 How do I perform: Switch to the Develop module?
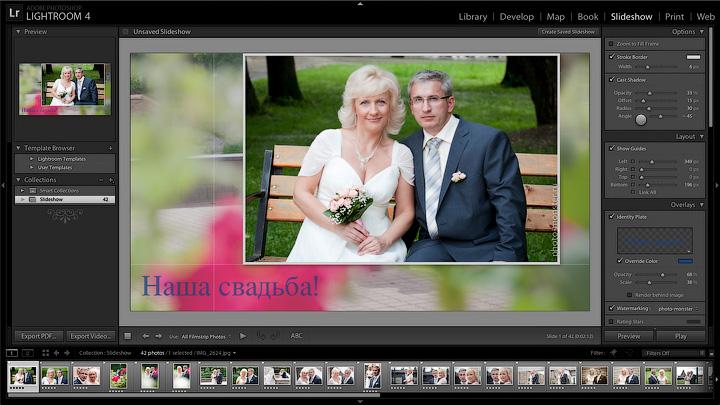pyautogui.click(x=516, y=17)
